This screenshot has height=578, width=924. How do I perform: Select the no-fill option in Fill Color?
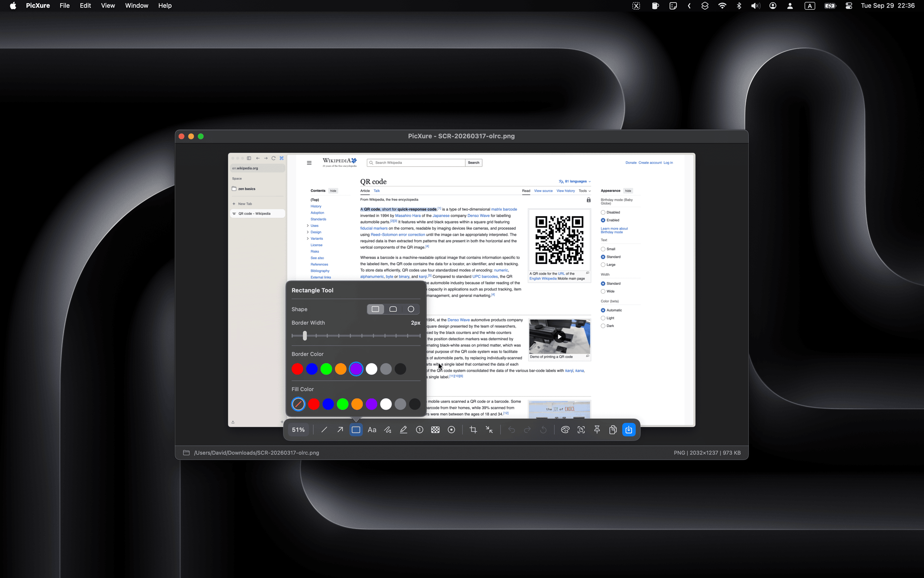[298, 404]
